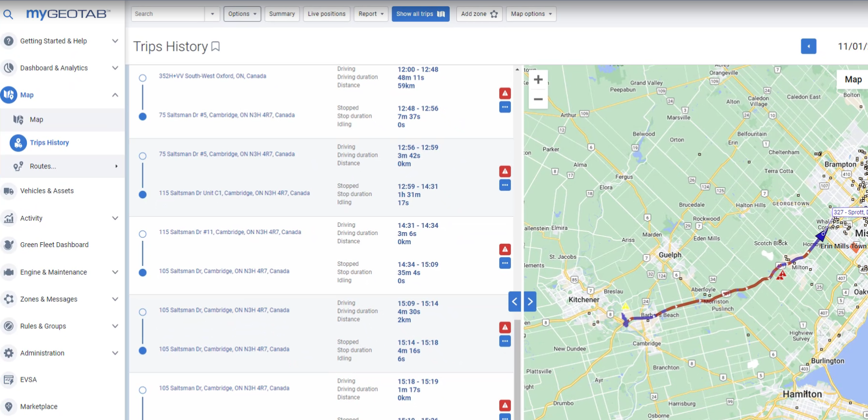Click the Map globe icon in sidebar

[9, 95]
